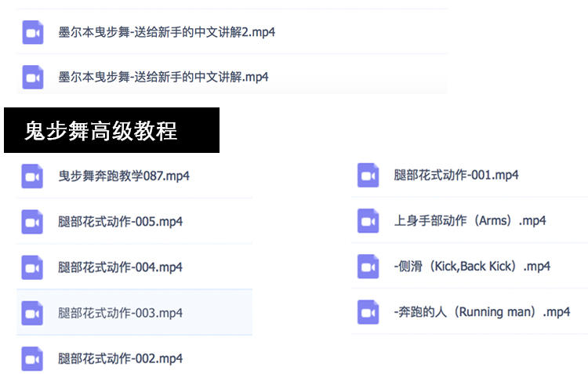Select file name 腿部花式动作-002.mp4

(x=121, y=359)
